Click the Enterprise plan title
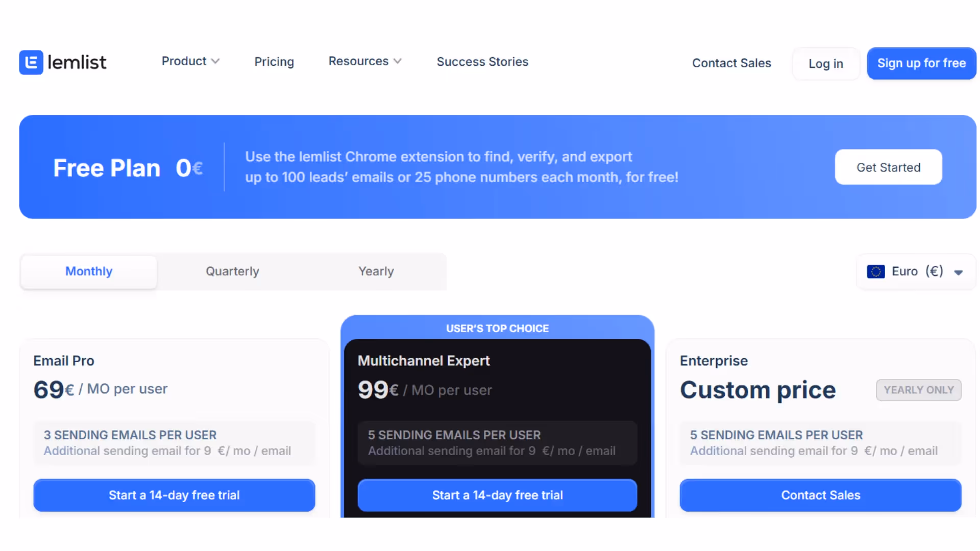This screenshot has height=551, width=980. tap(714, 361)
